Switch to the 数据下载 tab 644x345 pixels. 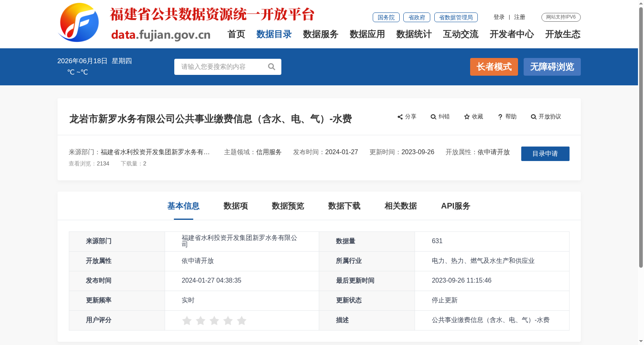345,206
